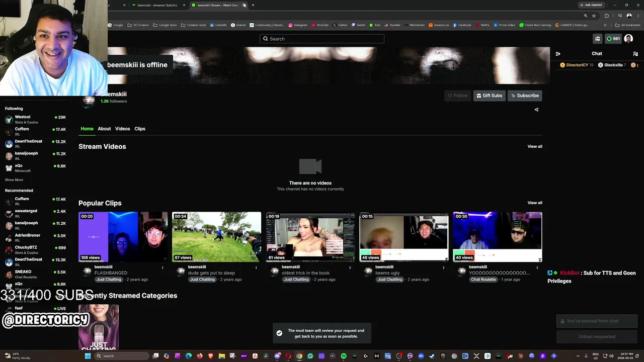Open the Glockxilla top gifter entry in chat
The height and width of the screenshot is (362, 644).
pos(613,65)
